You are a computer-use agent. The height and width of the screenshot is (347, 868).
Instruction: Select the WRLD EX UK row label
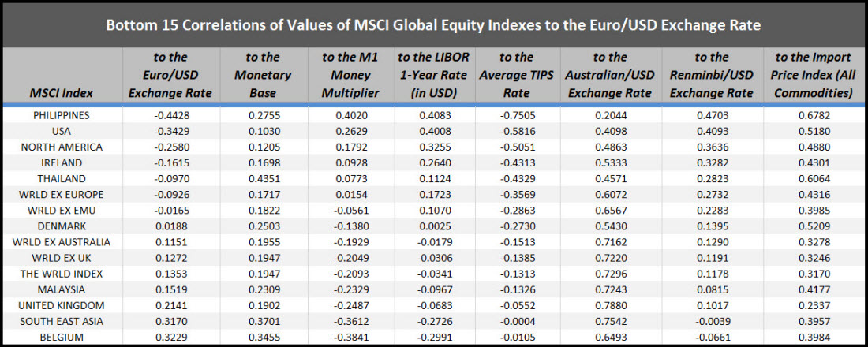click(62, 257)
